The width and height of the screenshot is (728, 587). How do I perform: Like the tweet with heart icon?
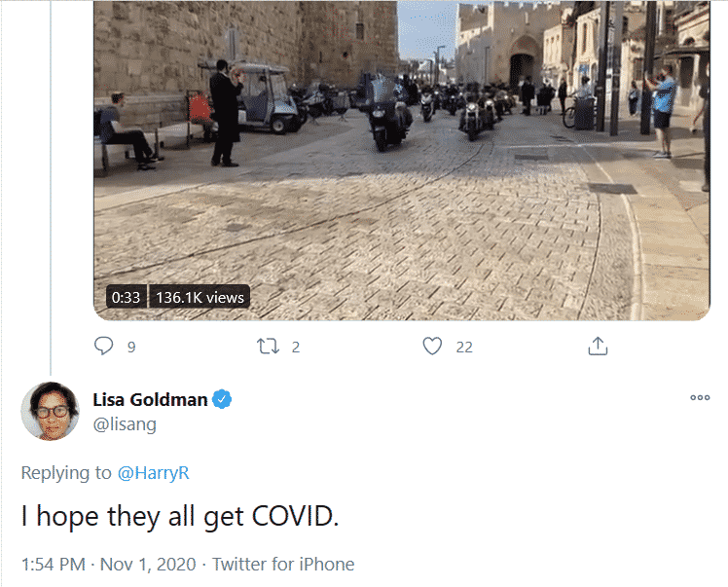(432, 346)
